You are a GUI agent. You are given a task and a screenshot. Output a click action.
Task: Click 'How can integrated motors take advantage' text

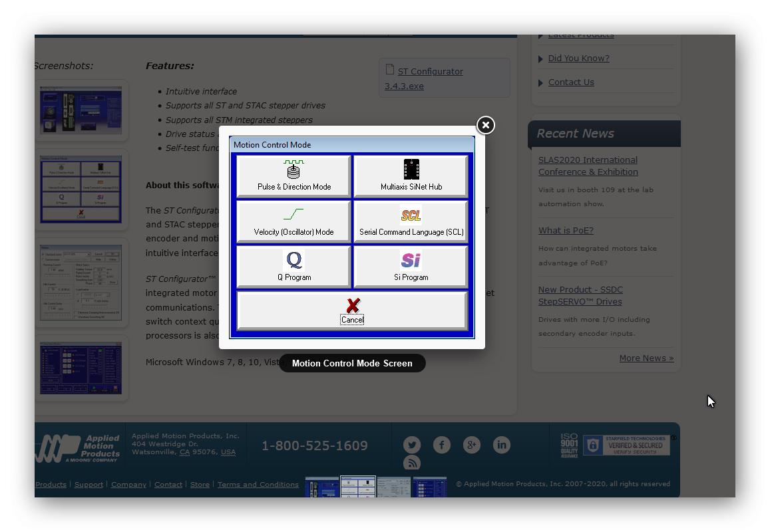click(598, 256)
